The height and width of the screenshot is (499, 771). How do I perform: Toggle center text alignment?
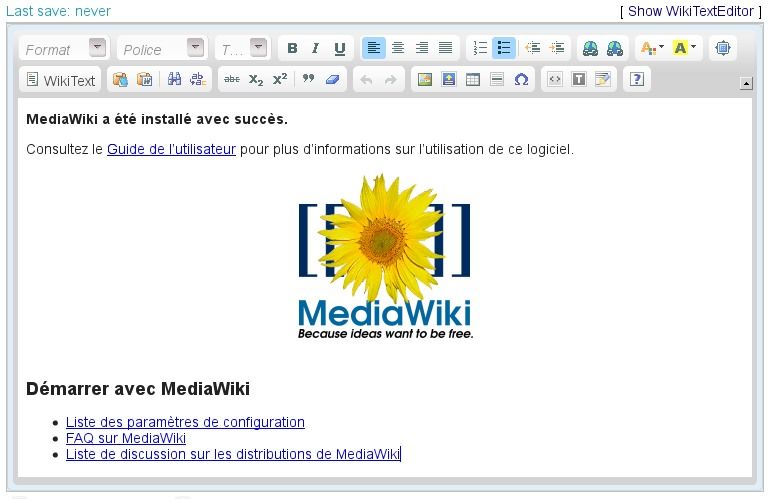[398, 48]
